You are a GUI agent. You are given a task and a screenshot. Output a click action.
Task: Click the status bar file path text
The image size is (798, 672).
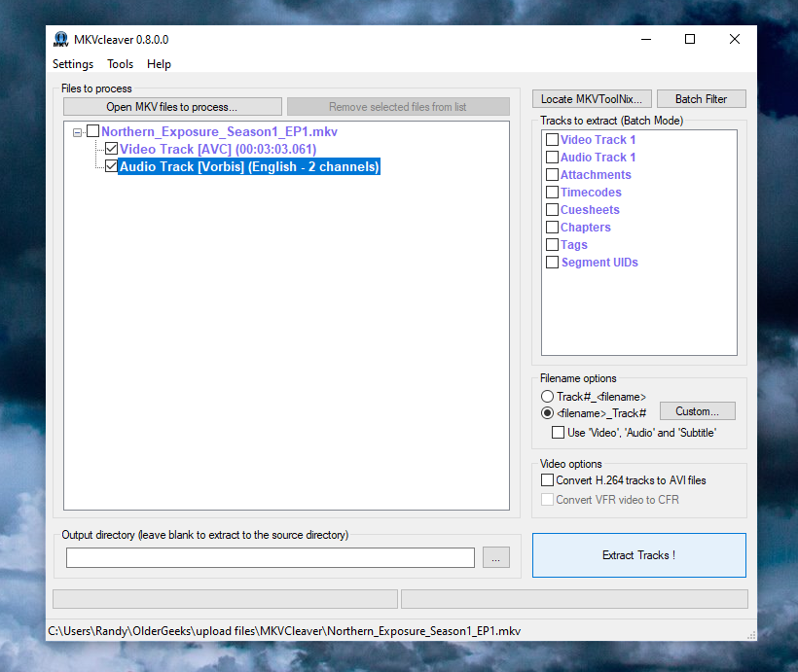click(x=284, y=631)
